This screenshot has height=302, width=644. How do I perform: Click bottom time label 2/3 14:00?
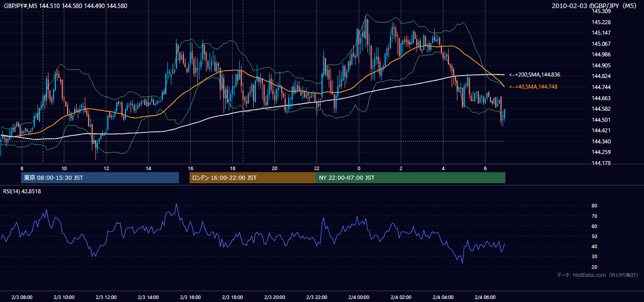(148, 297)
